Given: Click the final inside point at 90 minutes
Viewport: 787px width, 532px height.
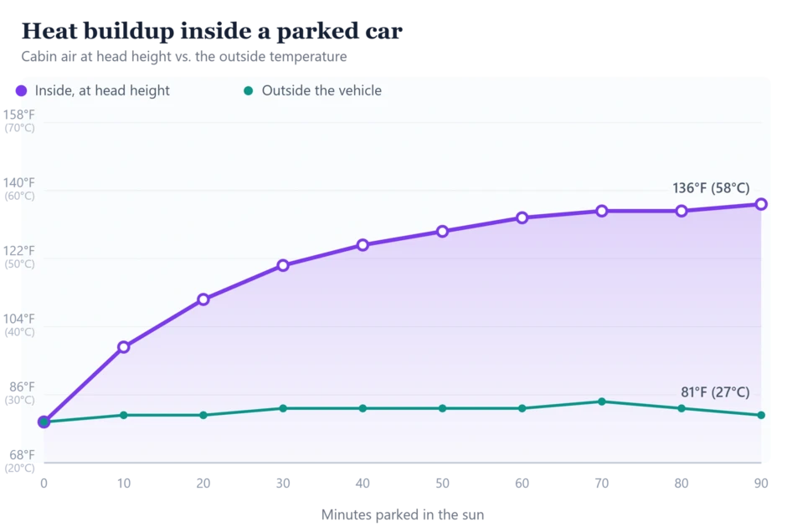Looking at the screenshot, I should (x=761, y=204).
